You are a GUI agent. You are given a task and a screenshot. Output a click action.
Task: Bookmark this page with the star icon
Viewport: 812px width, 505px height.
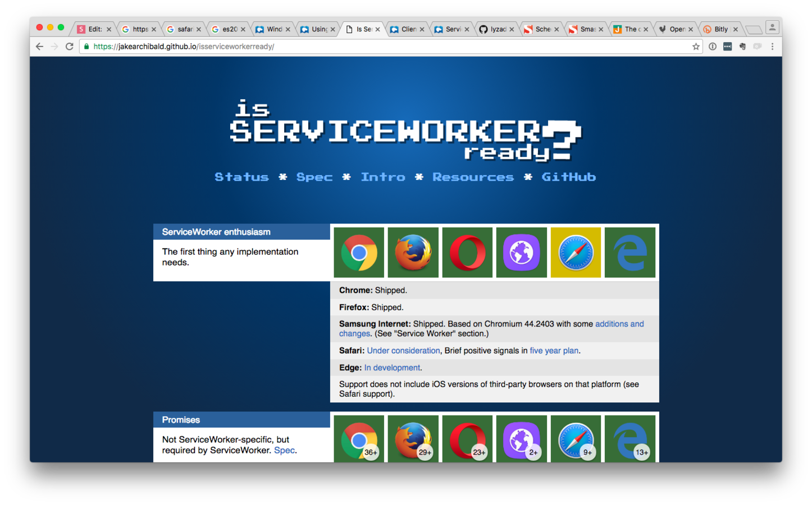pos(696,47)
